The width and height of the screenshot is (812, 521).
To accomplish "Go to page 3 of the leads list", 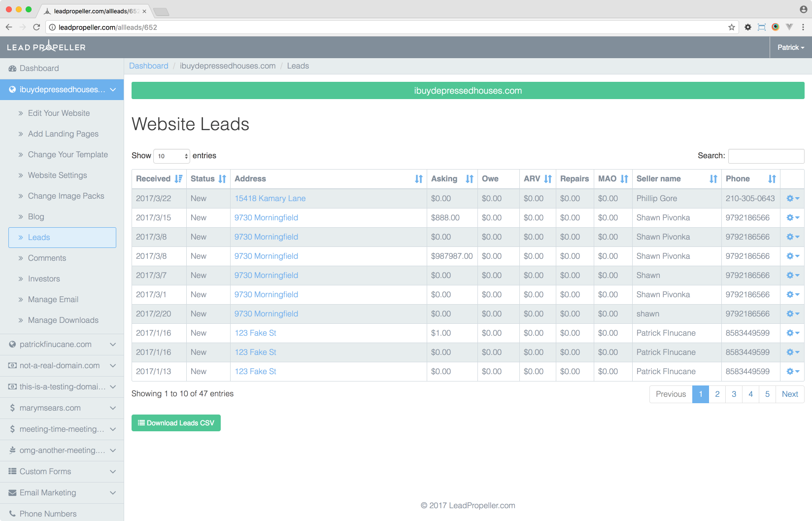I will [734, 394].
